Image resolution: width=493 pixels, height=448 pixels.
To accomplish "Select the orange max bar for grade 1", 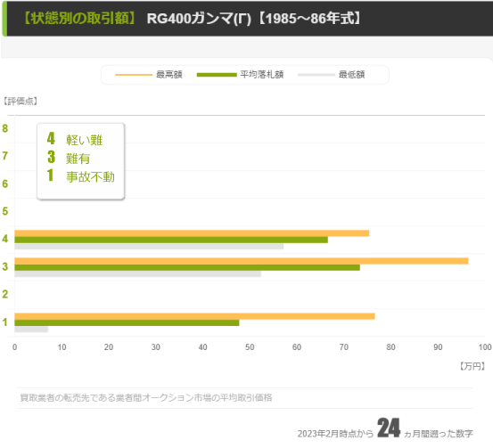I will pyautogui.click(x=194, y=316).
